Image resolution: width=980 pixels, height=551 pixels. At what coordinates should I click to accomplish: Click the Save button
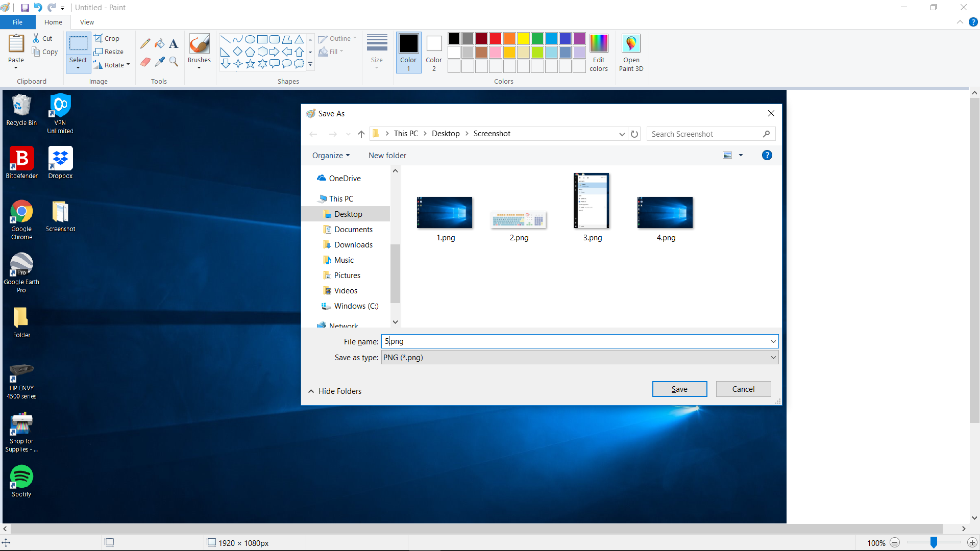(x=679, y=389)
